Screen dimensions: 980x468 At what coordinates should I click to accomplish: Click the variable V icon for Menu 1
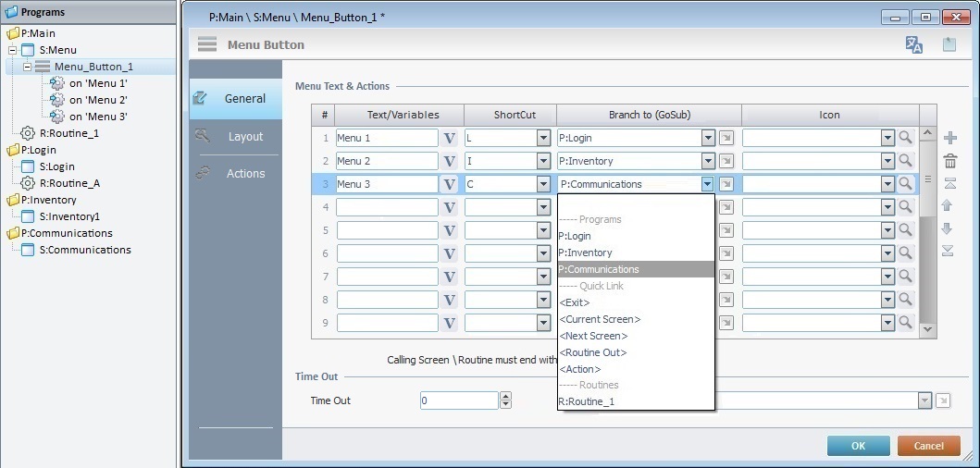[450, 138]
